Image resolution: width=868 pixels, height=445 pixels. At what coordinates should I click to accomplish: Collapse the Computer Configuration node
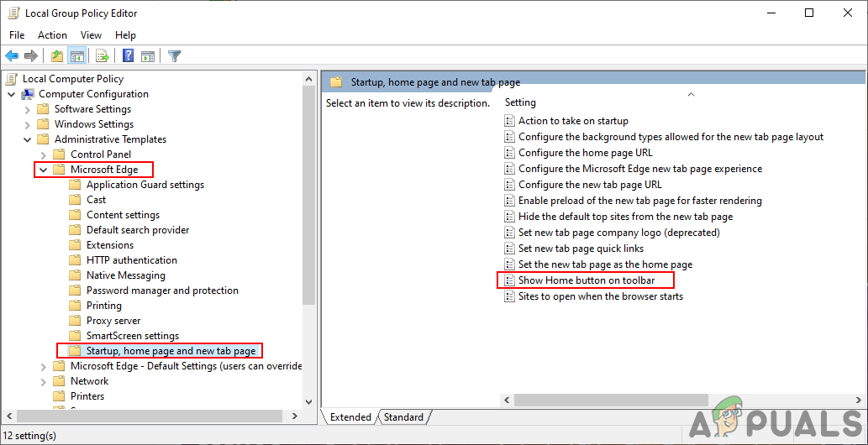point(12,94)
